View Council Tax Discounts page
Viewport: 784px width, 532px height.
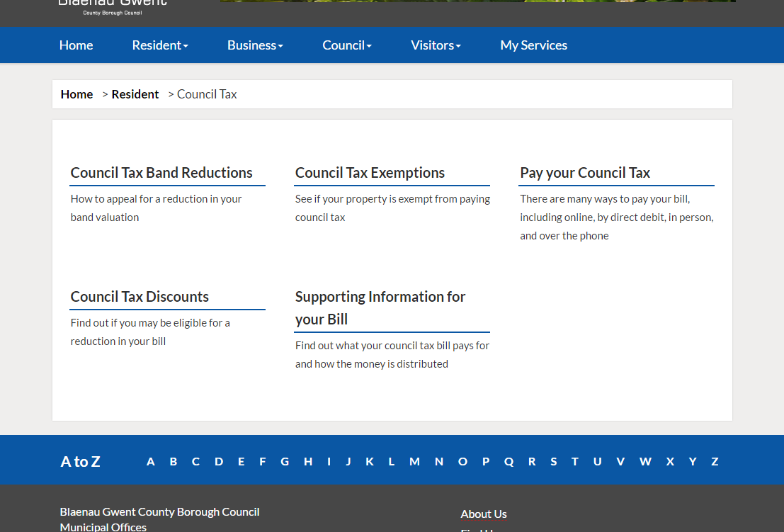point(140,297)
